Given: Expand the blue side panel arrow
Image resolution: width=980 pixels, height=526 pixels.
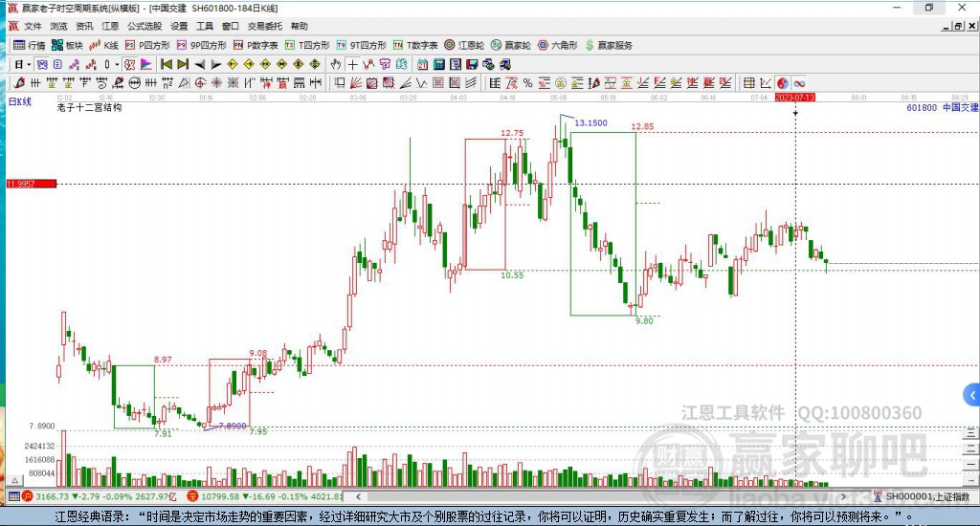Looking at the screenshot, I should click(972, 395).
